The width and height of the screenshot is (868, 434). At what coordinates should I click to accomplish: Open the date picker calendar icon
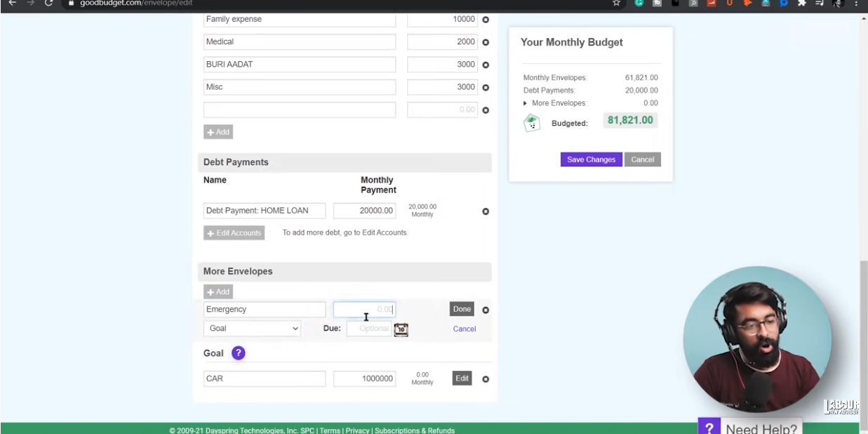(x=401, y=329)
